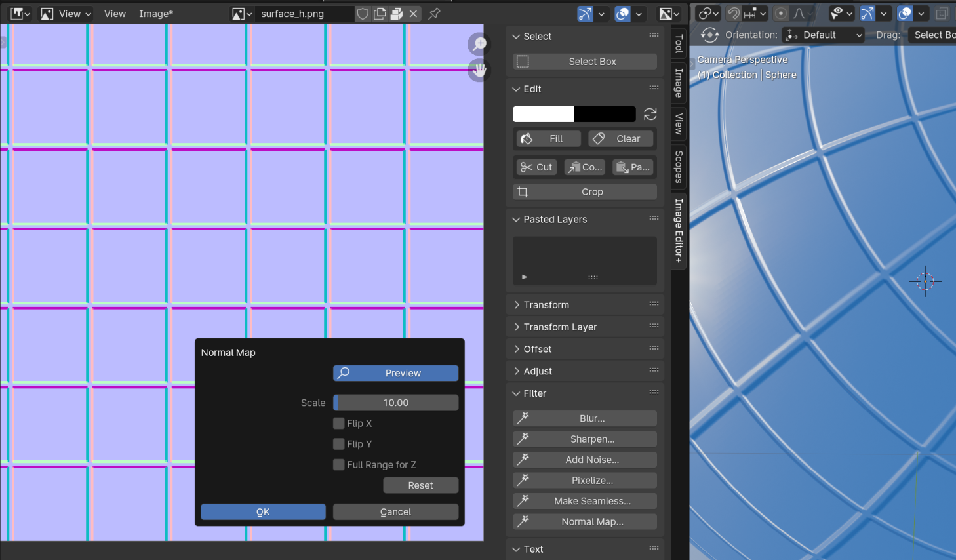Click the zoom magnifier icon in the image view
Image resolution: width=956 pixels, height=560 pixels.
(x=479, y=44)
